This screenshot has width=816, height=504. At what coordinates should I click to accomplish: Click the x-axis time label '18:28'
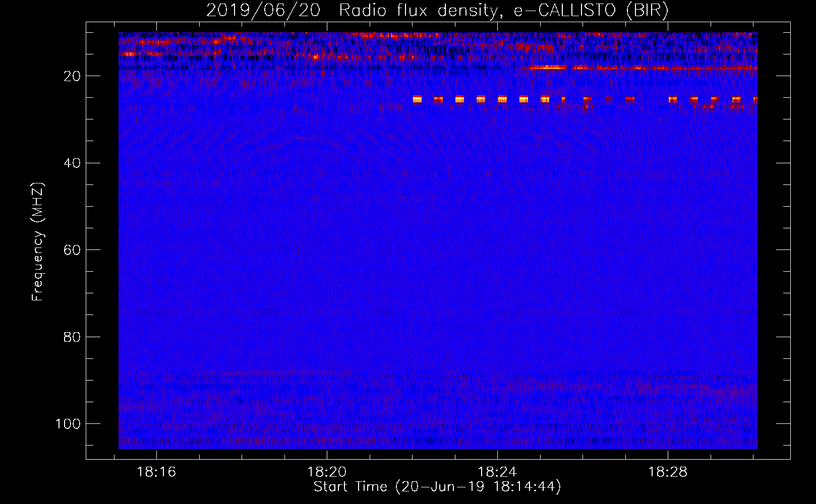pyautogui.click(x=668, y=472)
